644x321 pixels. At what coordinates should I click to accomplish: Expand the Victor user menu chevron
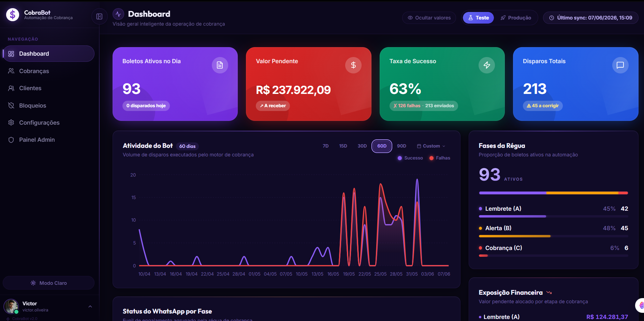point(90,306)
